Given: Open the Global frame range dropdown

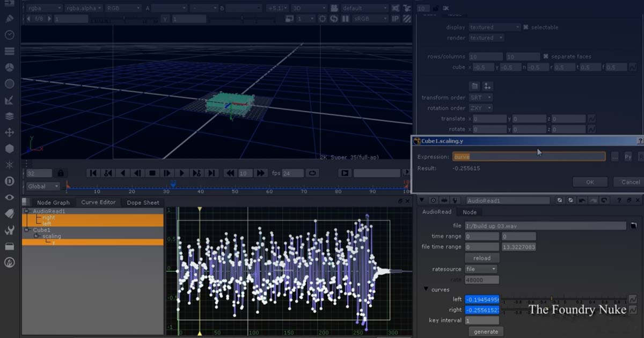Looking at the screenshot, I should (x=42, y=186).
